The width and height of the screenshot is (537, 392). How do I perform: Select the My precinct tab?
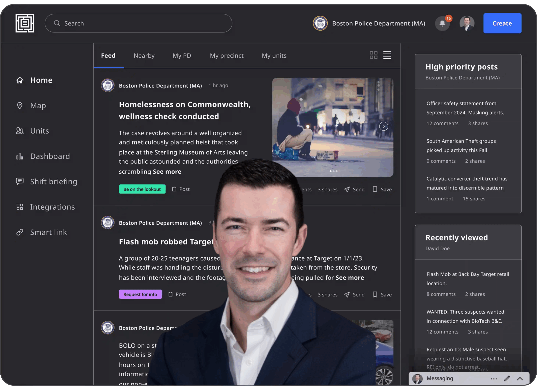(227, 56)
